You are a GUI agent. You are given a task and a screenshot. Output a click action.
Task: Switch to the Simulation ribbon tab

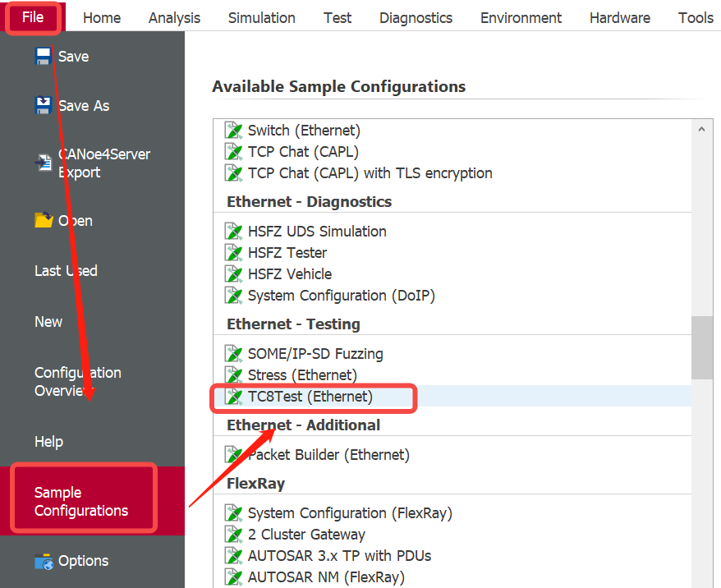click(262, 18)
